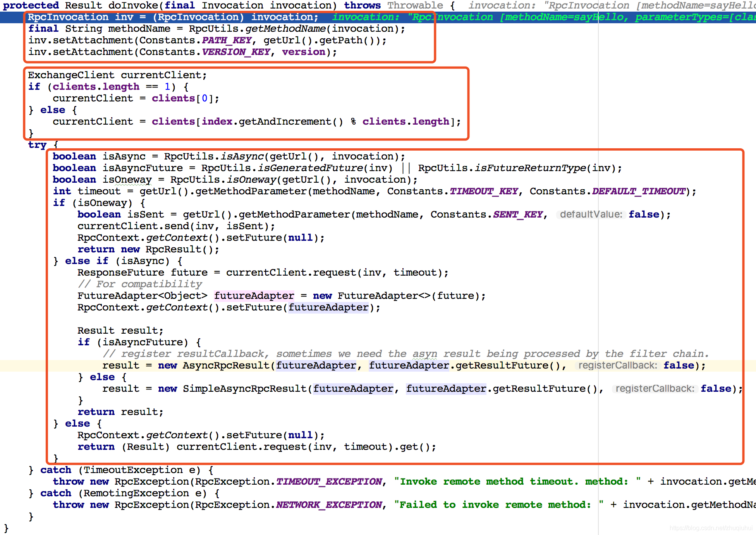Viewport: 756px width, 535px height.
Task: Click 'clients.length == 1' condition
Action: coord(112,87)
